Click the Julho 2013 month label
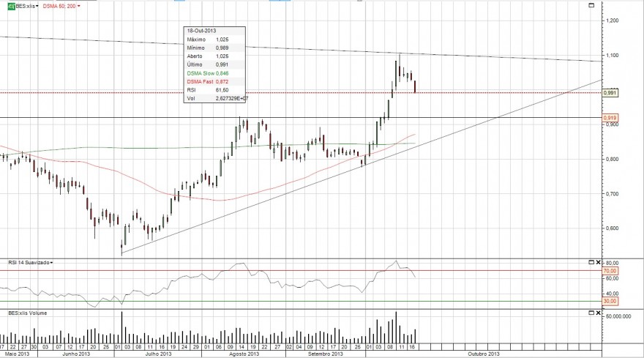Image resolution: width=644 pixels, height=358 pixels. (x=159, y=354)
